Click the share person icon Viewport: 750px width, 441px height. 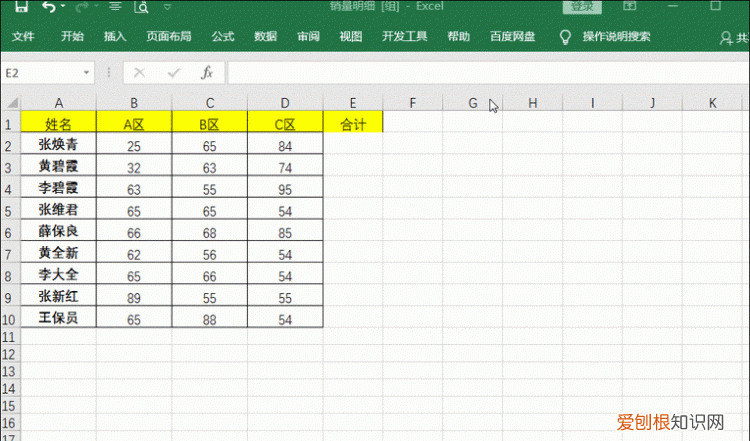point(726,38)
